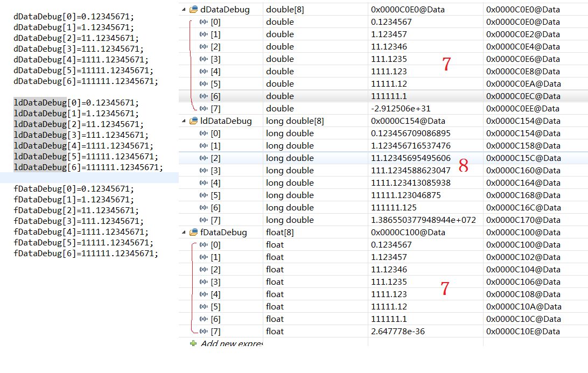Viewport: 588px width, 373px height.
Task: Click type cell float[8]
Action: [280, 232]
